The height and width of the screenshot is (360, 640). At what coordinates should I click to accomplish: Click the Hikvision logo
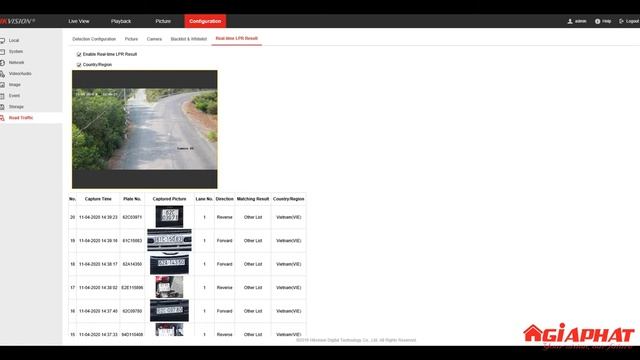pos(17,21)
